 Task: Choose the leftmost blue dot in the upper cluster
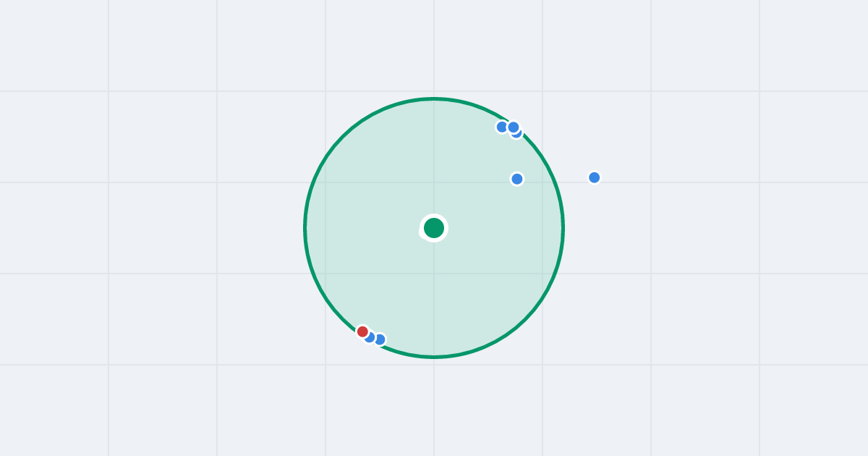[x=502, y=127]
